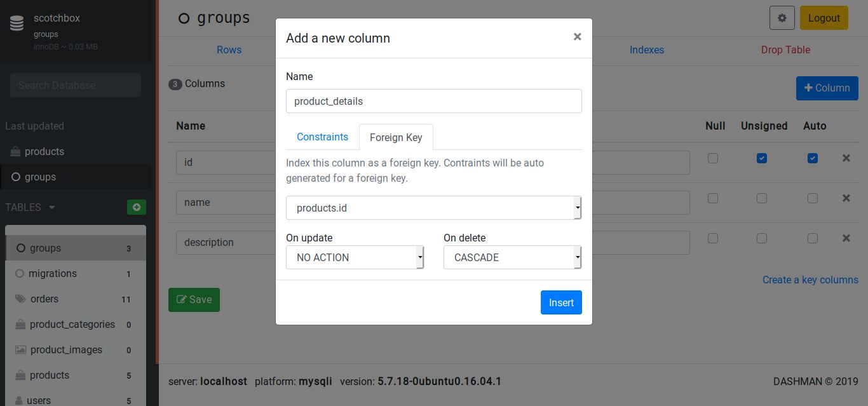Screen dimensions: 868x406
Task: Toggle Unsigned checkbox for id column
Action: click(x=761, y=158)
